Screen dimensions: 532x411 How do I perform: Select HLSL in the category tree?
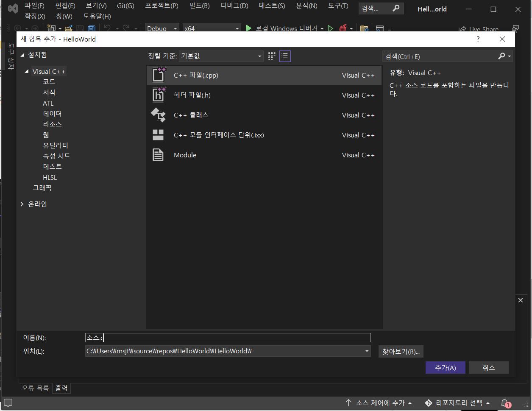[x=50, y=177]
